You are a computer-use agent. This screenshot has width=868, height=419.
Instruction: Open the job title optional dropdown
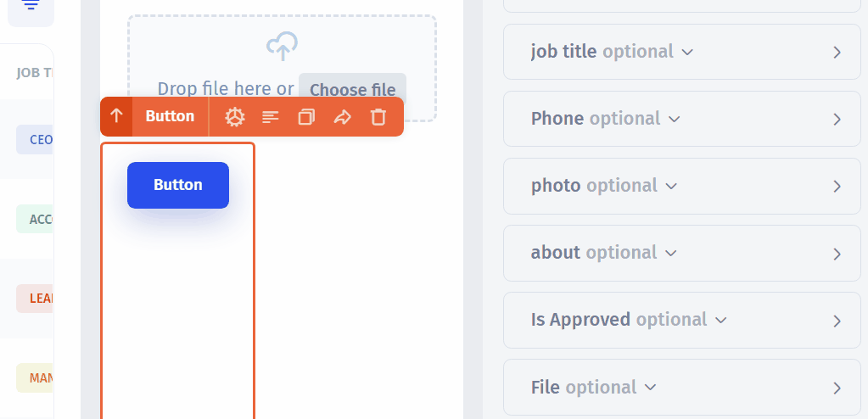pos(688,52)
